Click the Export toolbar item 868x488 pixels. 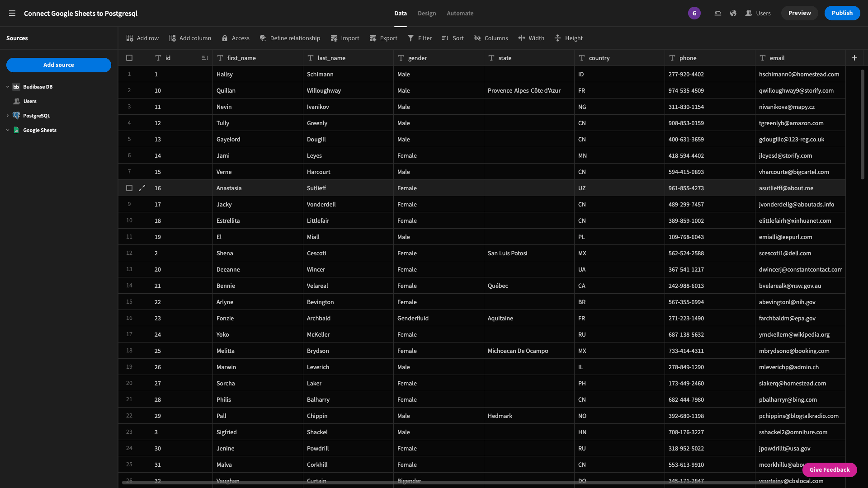pos(383,38)
